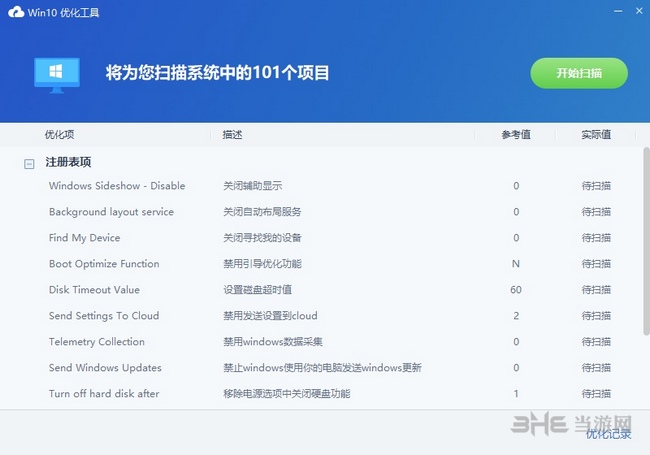The height and width of the screenshot is (455, 650).
Task: Click the vertical scrollbar thumb
Action: click(x=646, y=241)
